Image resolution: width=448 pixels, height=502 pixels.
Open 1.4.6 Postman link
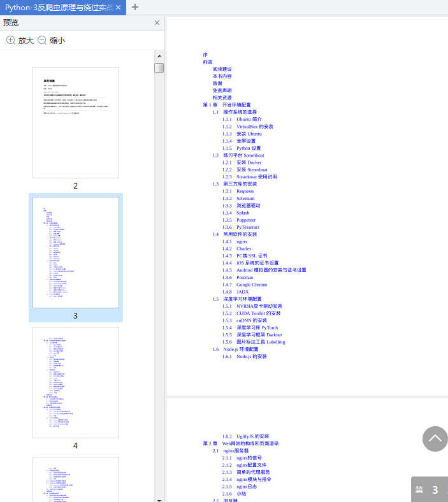click(x=238, y=278)
